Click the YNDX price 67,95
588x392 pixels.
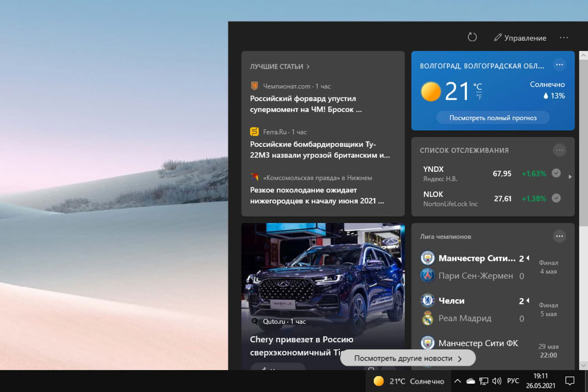tap(502, 173)
